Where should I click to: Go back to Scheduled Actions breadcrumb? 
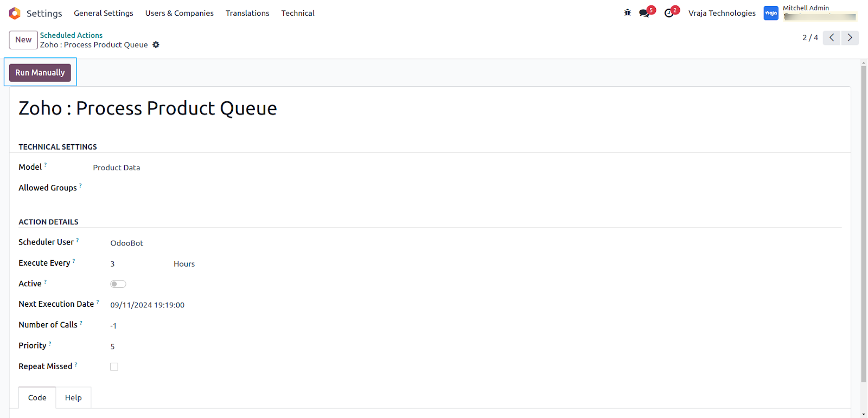click(x=71, y=35)
